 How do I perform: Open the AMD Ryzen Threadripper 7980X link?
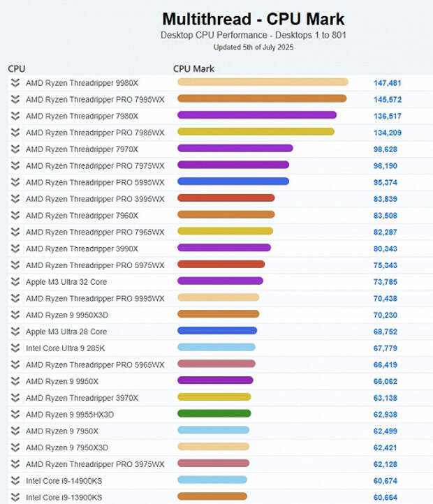tap(82, 116)
